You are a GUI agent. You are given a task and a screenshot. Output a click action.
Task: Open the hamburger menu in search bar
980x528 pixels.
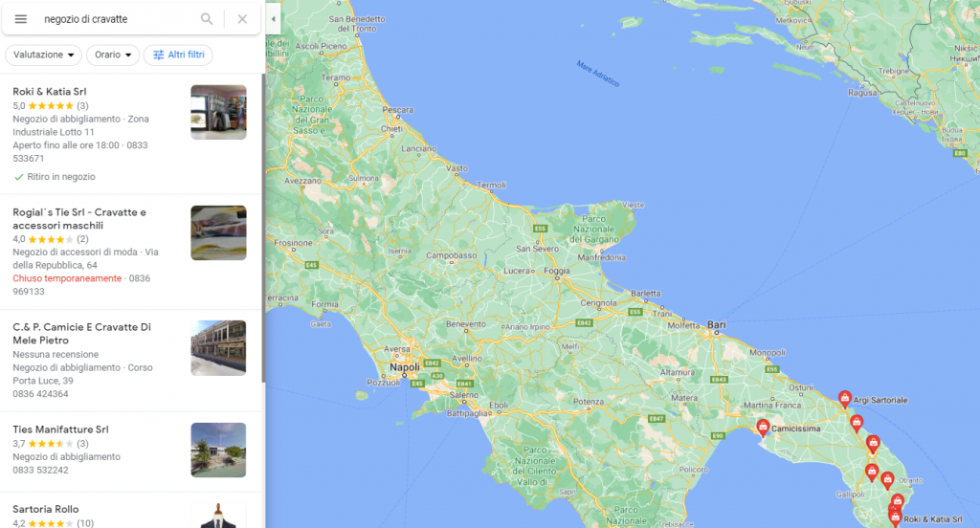21,19
